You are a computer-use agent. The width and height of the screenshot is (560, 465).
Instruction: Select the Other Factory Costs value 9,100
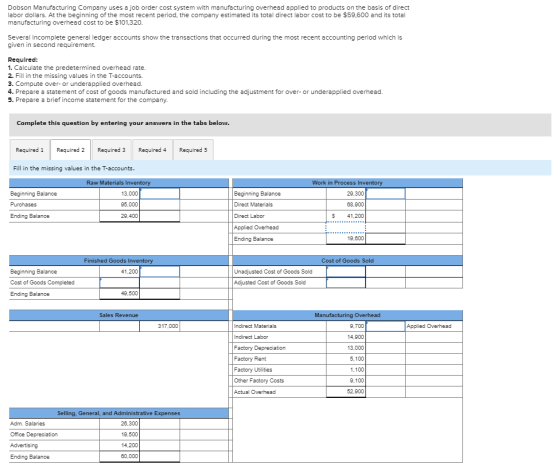[346, 381]
